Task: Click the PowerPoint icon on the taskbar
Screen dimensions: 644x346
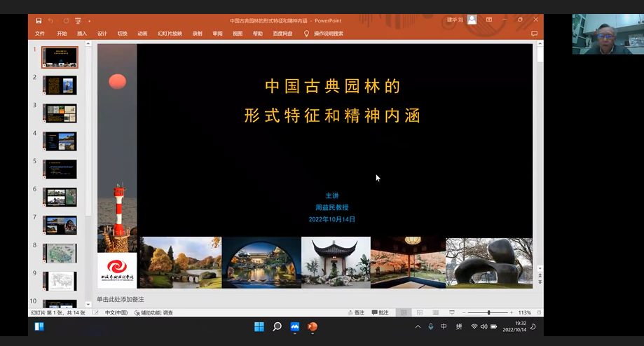Action: [313, 326]
